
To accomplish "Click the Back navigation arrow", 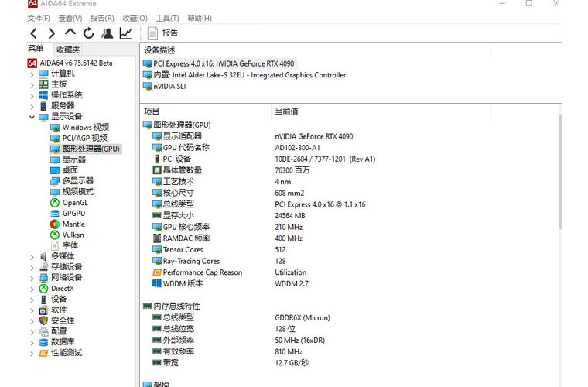I will [33, 33].
